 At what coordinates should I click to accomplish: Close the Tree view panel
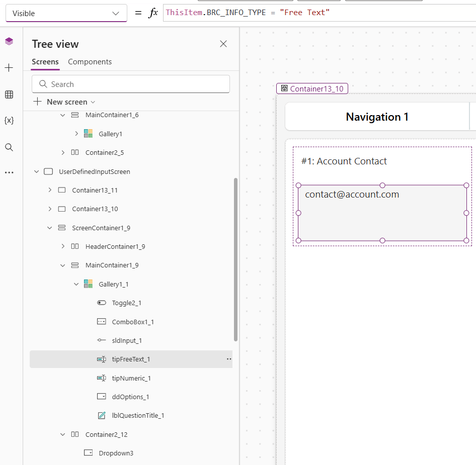(x=223, y=44)
